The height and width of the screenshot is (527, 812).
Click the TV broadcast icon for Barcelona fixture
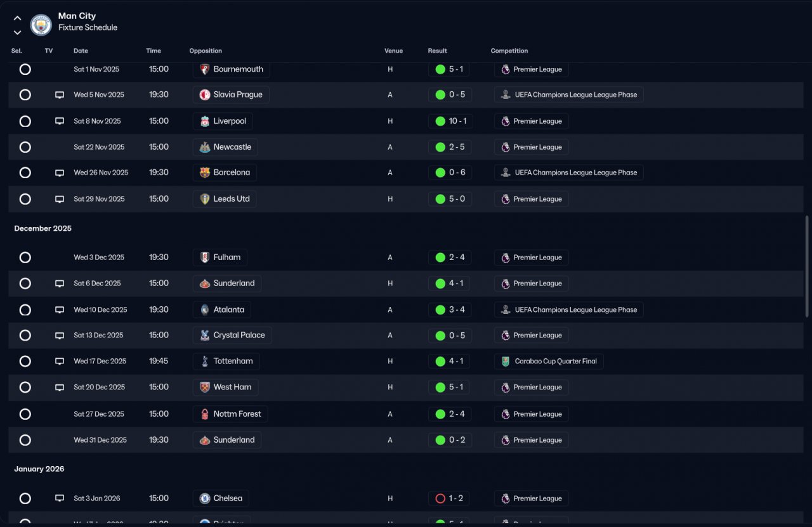pyautogui.click(x=60, y=172)
